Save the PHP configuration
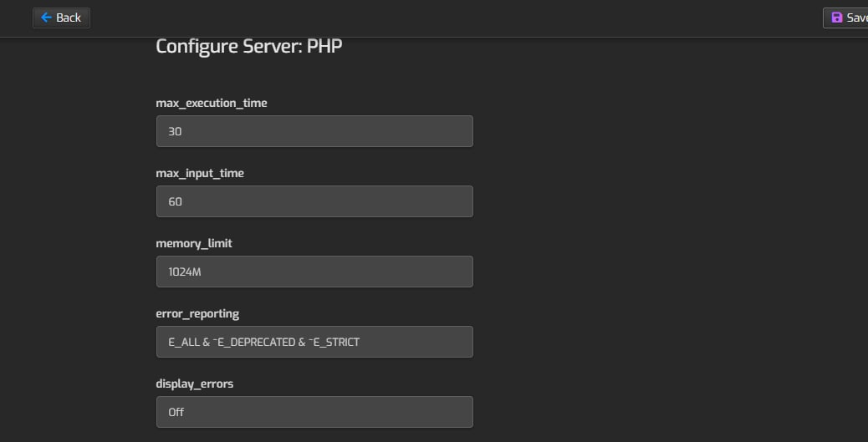This screenshot has height=442, width=868. pyautogui.click(x=846, y=18)
